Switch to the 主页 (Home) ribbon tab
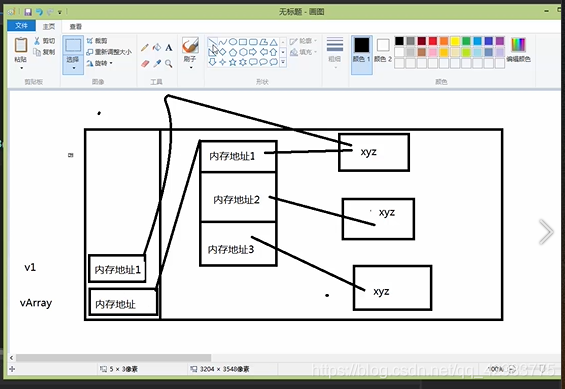Image resolution: width=565 pixels, height=389 pixels. (49, 26)
